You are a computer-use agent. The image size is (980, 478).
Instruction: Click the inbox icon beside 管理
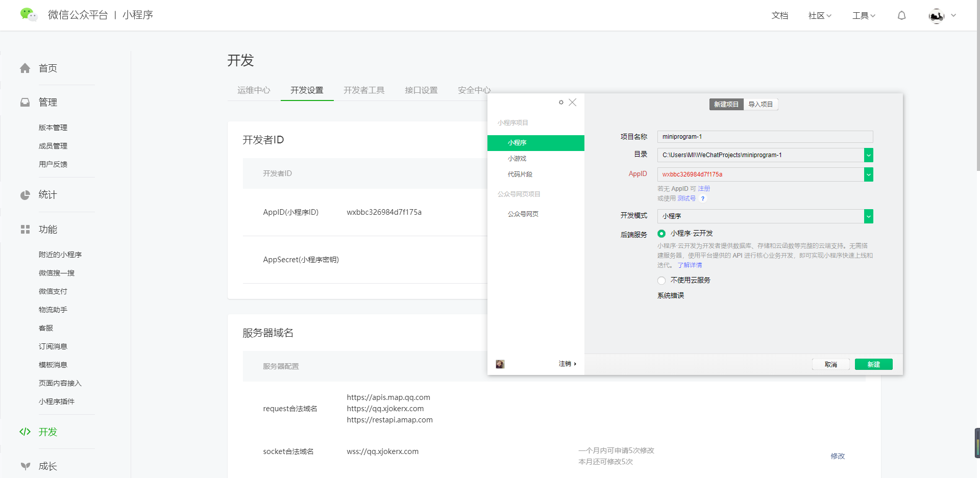coord(25,103)
